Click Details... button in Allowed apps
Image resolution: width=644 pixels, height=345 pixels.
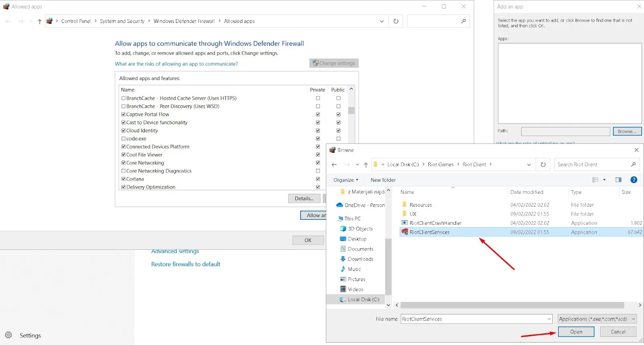pos(304,198)
